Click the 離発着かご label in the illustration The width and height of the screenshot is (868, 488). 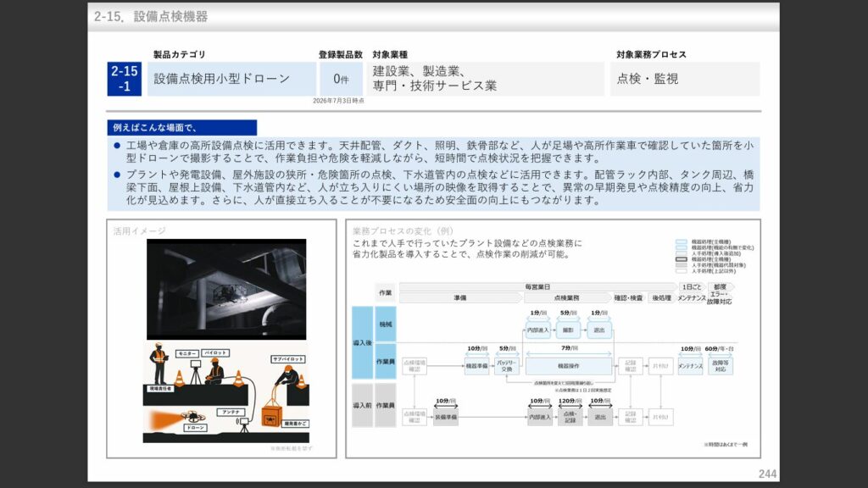[x=296, y=424]
